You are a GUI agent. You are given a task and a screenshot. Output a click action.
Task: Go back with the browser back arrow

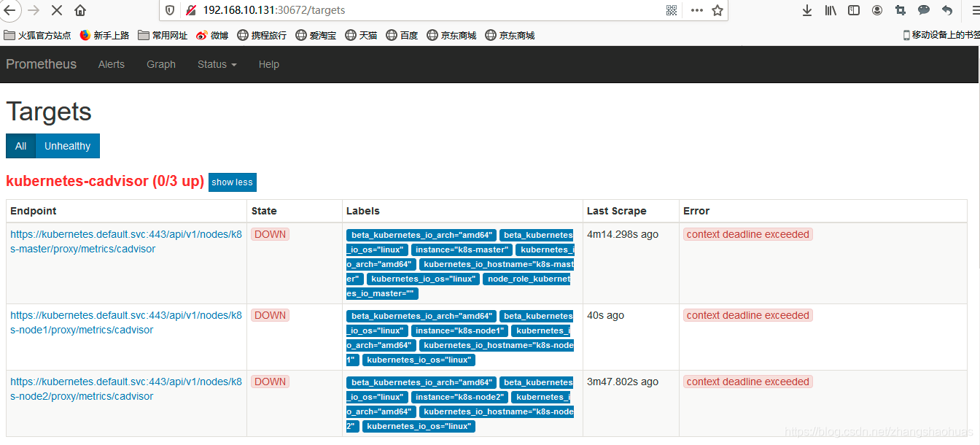pyautogui.click(x=9, y=10)
